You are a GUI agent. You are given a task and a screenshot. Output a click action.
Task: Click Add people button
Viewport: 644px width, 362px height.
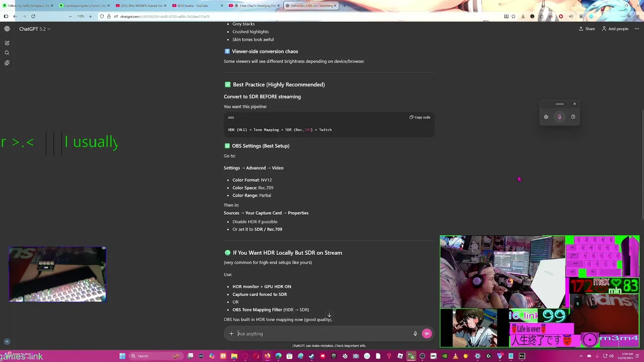615,29
